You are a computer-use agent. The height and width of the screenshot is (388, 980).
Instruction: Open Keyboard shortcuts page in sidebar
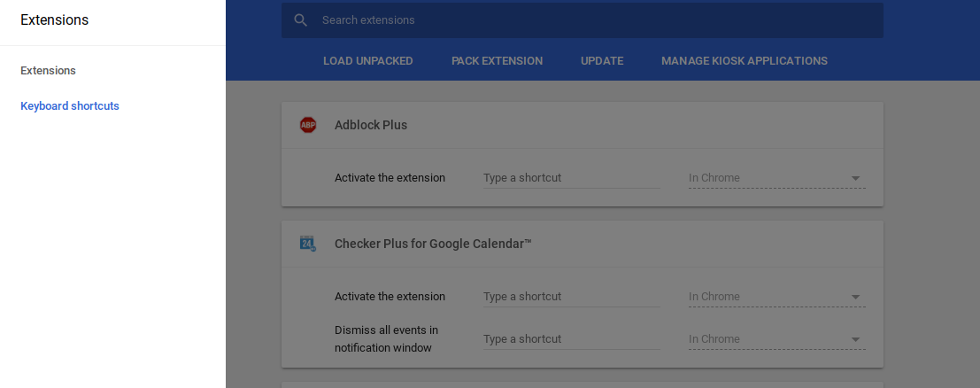click(x=70, y=106)
